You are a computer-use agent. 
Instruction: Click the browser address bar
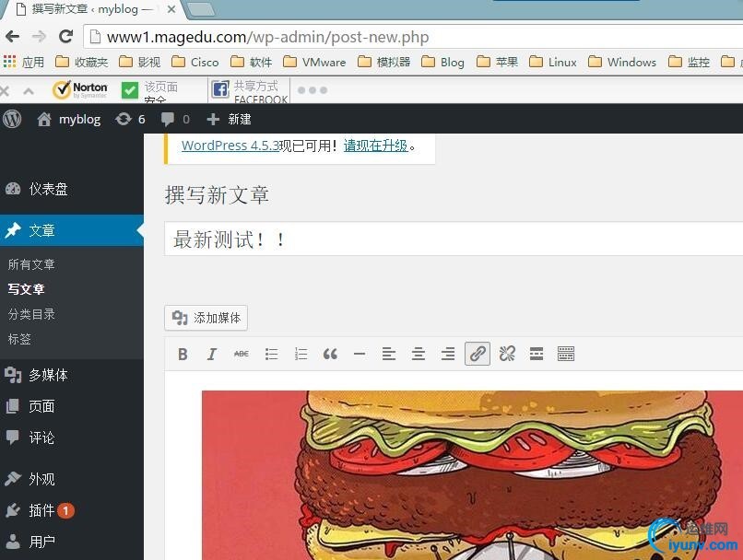click(x=413, y=37)
